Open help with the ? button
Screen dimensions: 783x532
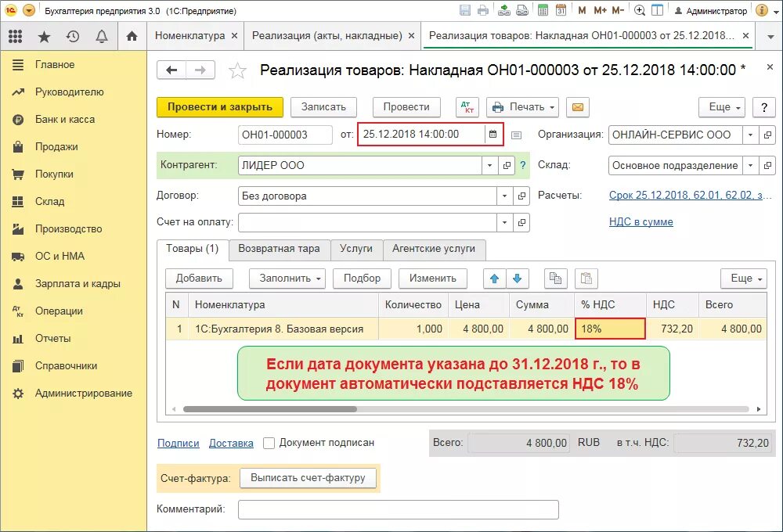[x=764, y=107]
